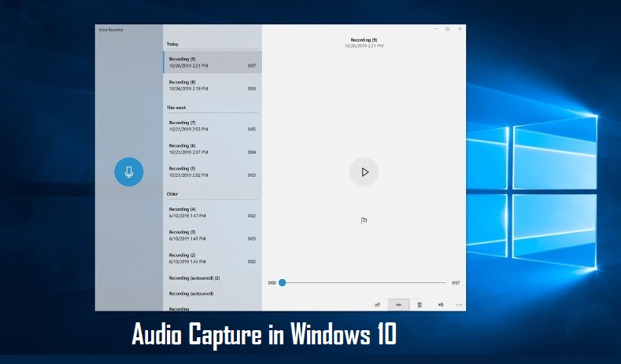This screenshot has height=364, width=621.
Task: Click the 0:07 total duration label
Action: 456,283
